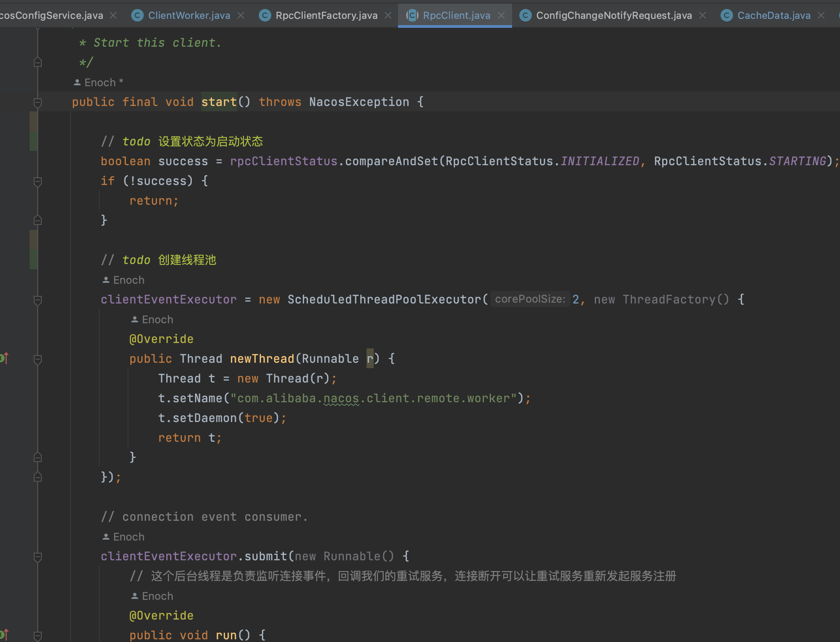The height and width of the screenshot is (642, 840).
Task: Collapse the newThread method fold marker
Action: [x=38, y=359]
